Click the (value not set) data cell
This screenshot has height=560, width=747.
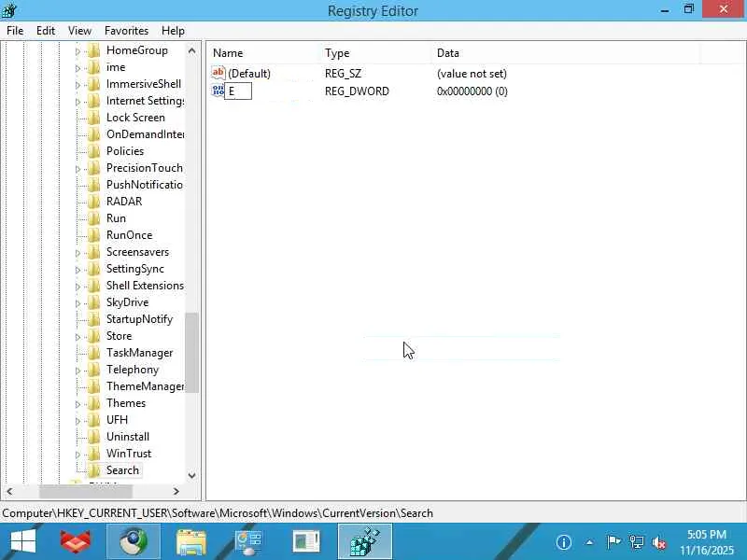tap(472, 74)
